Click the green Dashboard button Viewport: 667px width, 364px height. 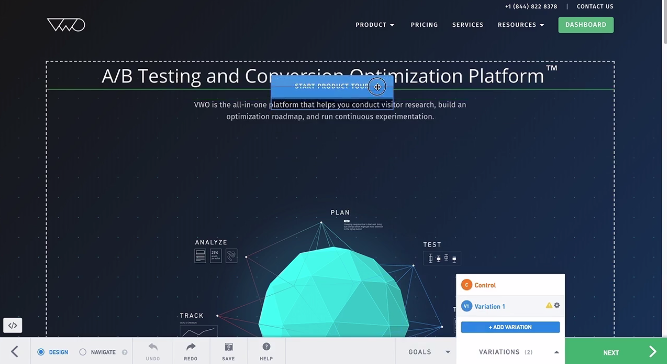[586, 25]
